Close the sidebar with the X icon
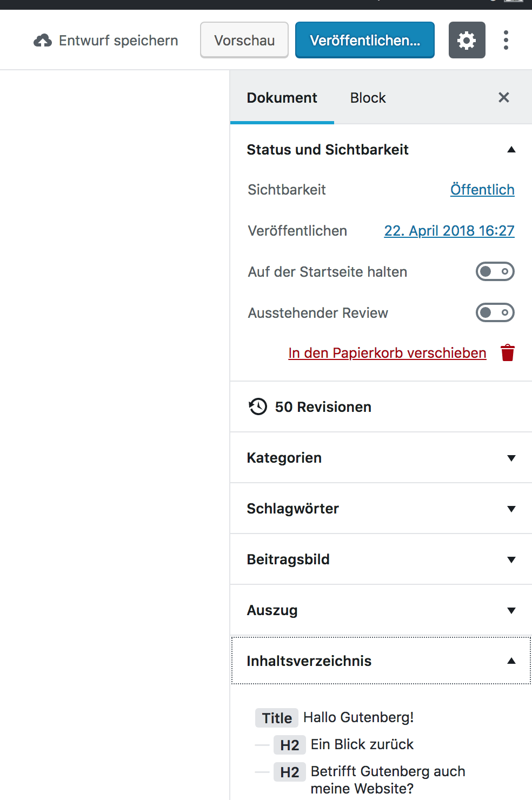532x800 pixels. click(x=503, y=97)
